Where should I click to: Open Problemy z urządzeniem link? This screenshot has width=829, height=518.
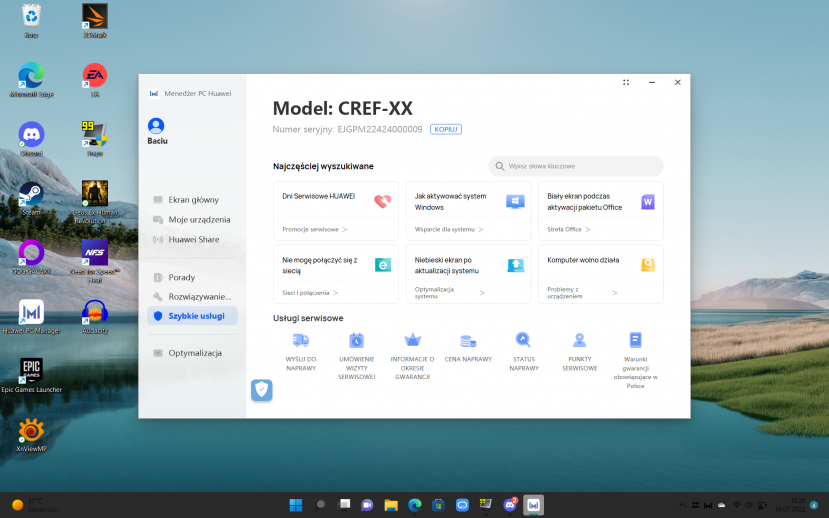pos(582,293)
